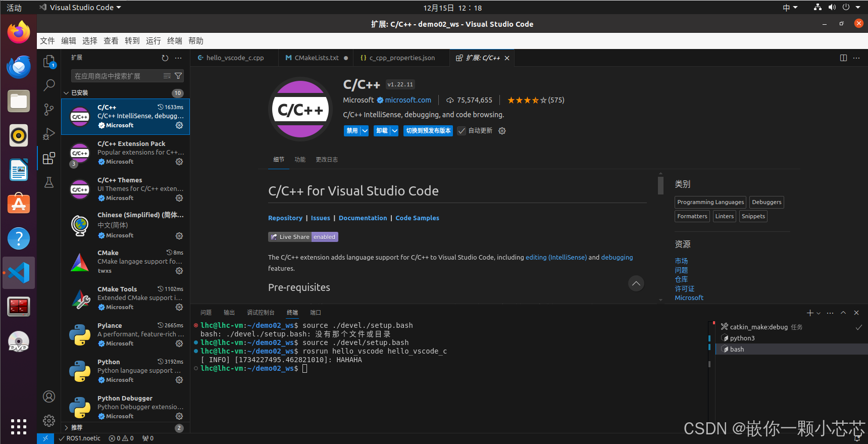Click the extension star rating

[x=535, y=100]
